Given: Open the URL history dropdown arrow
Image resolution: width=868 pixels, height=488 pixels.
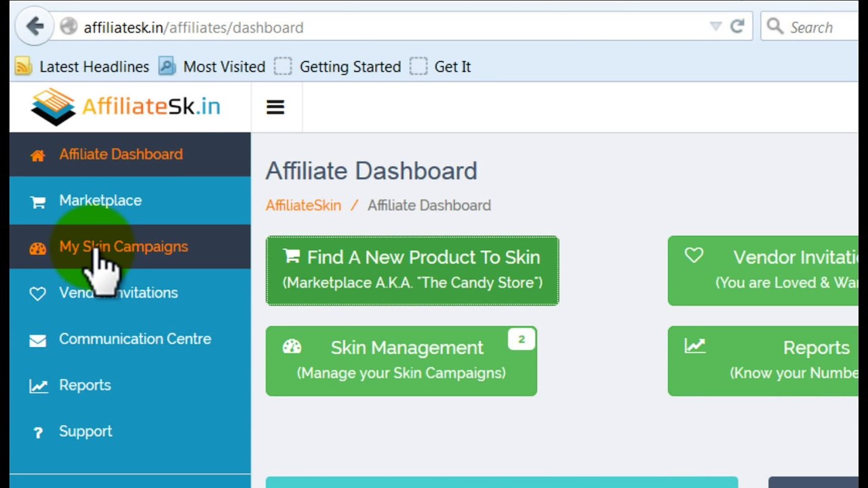Looking at the screenshot, I should (x=715, y=26).
